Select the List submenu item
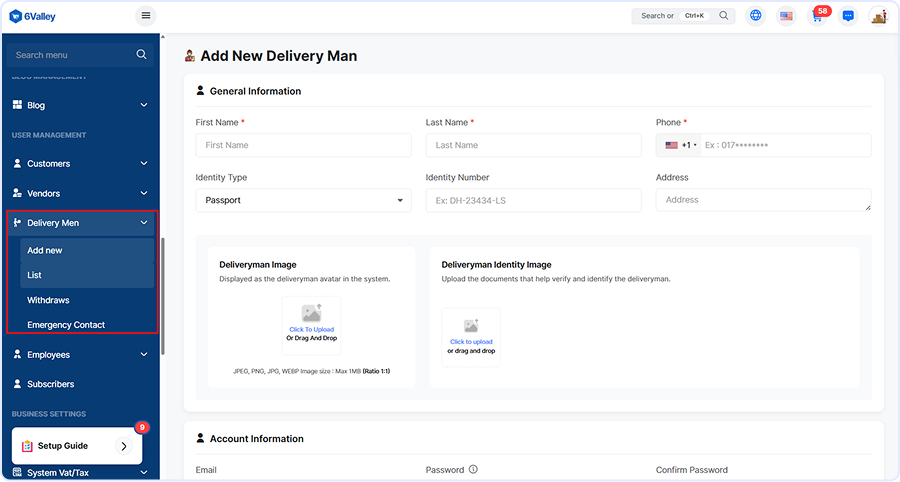Viewport: 900px width, 482px height. (x=35, y=275)
